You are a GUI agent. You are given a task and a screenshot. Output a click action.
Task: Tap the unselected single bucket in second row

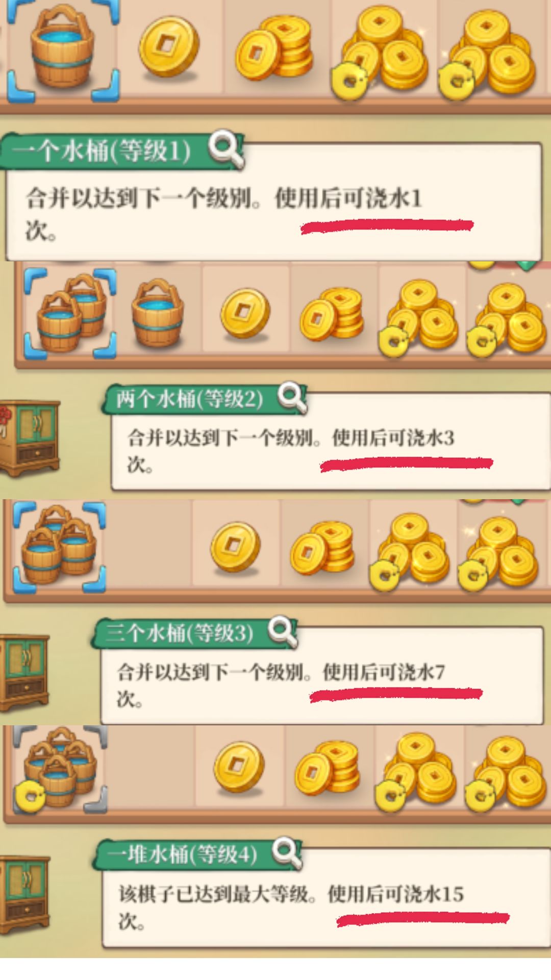(x=157, y=312)
